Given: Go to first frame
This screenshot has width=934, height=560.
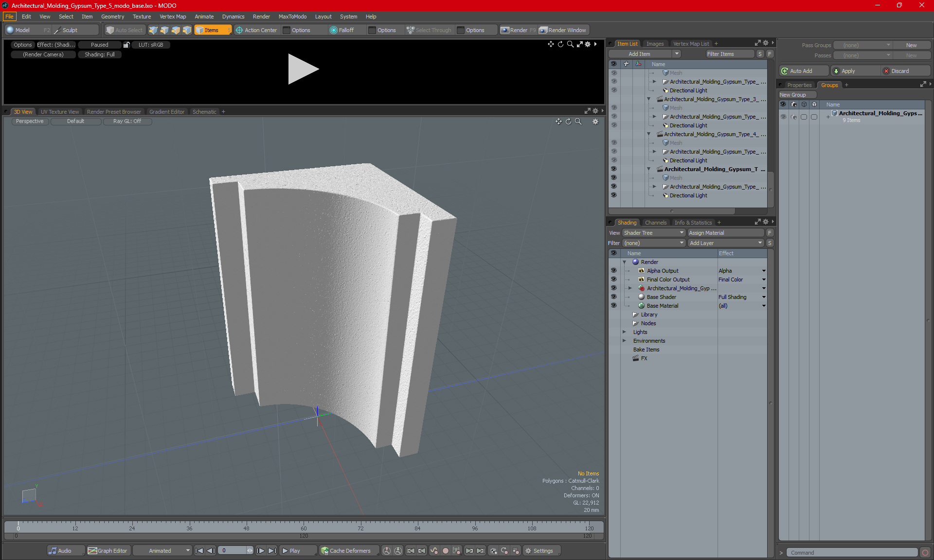Looking at the screenshot, I should 199,551.
